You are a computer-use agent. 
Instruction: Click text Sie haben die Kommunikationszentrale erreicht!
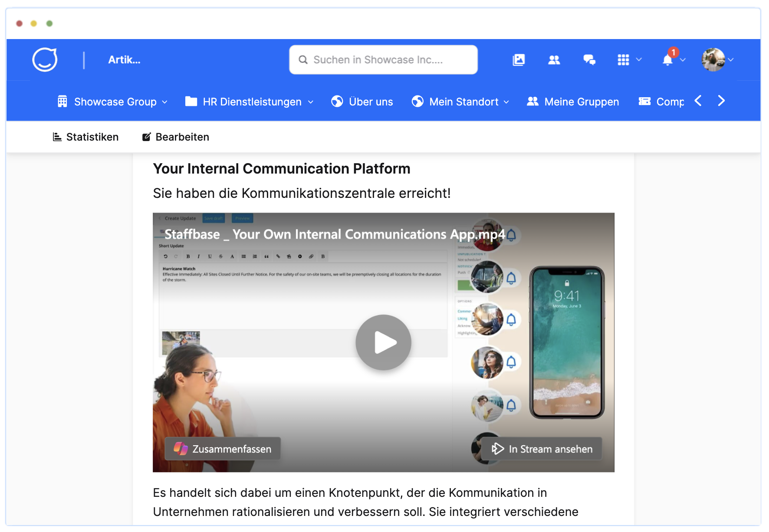pos(302,193)
